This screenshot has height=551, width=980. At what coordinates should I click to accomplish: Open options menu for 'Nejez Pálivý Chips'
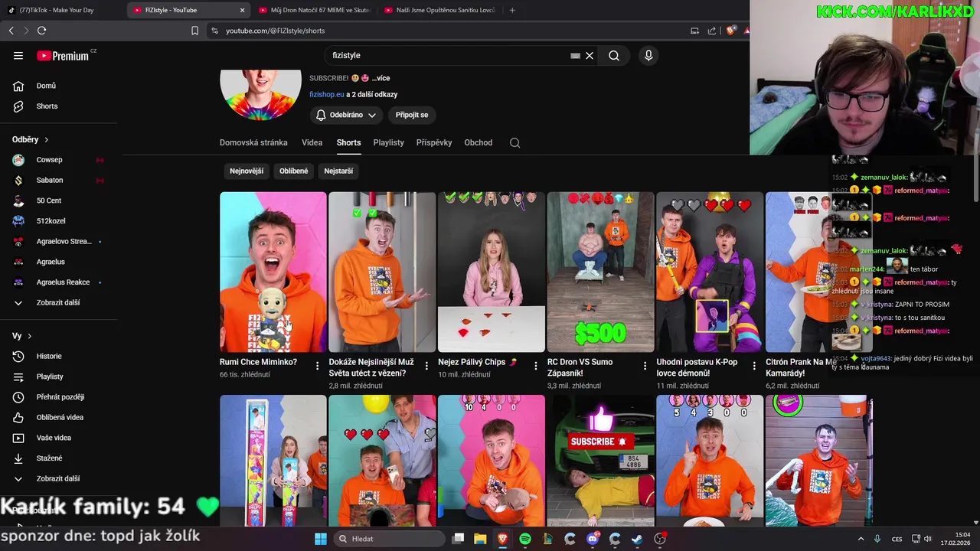(x=535, y=366)
